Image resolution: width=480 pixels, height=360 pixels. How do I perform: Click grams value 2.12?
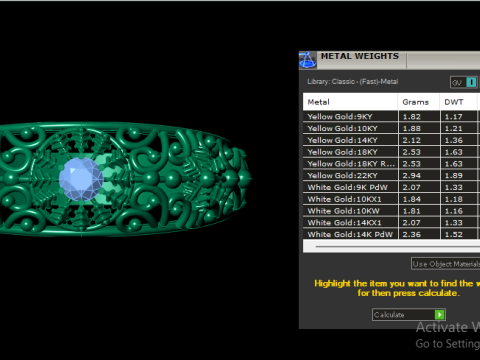pos(412,140)
